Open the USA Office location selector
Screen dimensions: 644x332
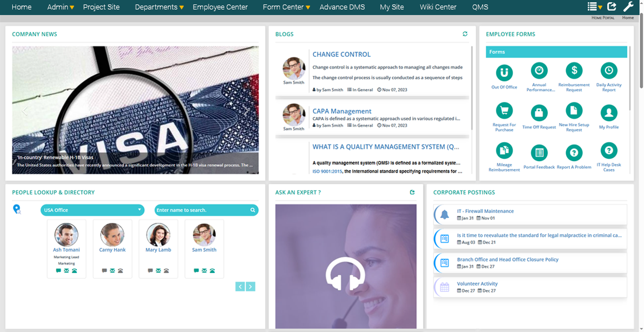[x=92, y=210]
